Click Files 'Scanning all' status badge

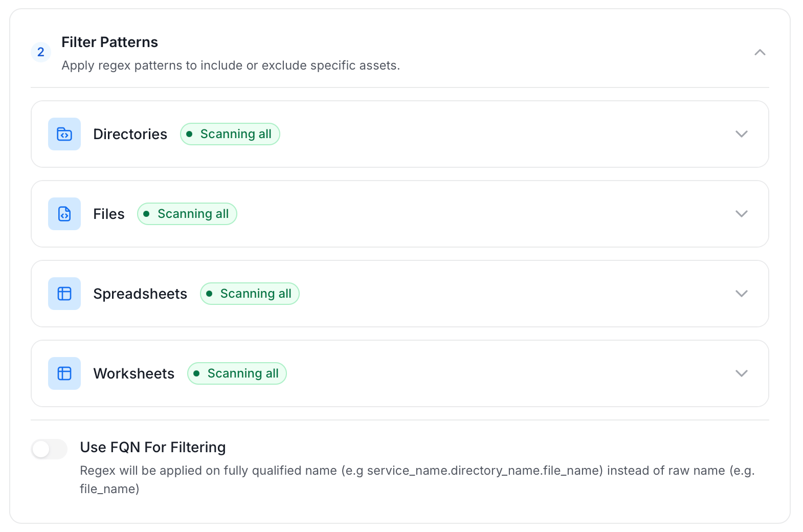pos(187,214)
